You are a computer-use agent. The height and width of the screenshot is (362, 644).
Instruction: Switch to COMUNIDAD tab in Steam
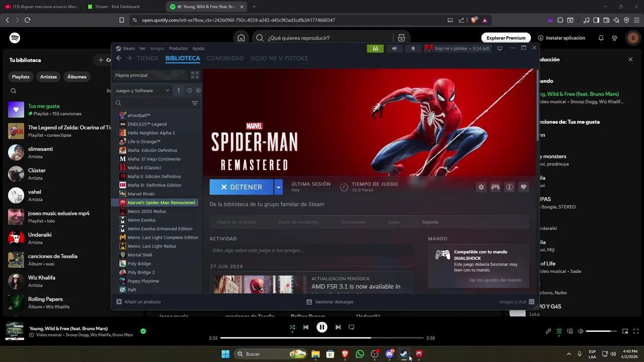click(225, 58)
